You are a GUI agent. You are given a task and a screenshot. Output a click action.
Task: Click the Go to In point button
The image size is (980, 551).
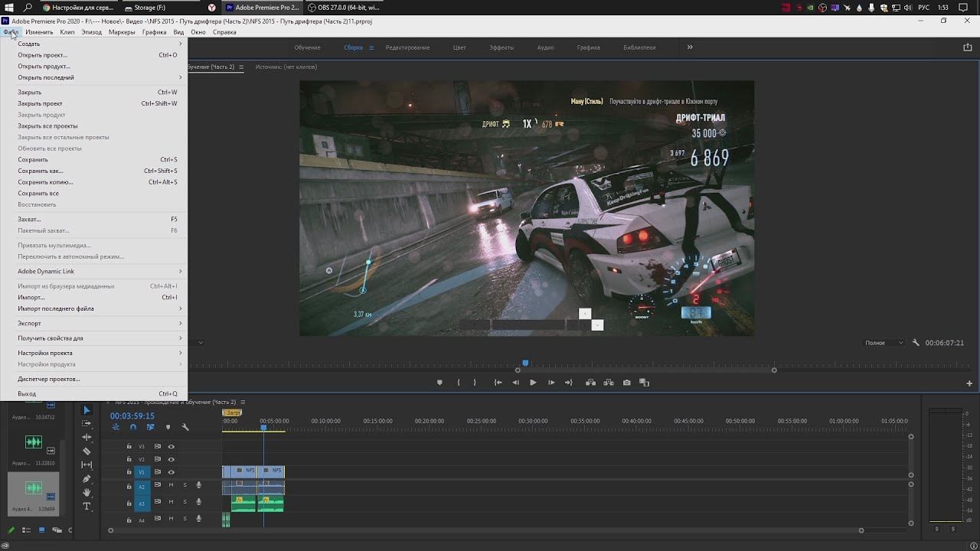pyautogui.click(x=498, y=383)
